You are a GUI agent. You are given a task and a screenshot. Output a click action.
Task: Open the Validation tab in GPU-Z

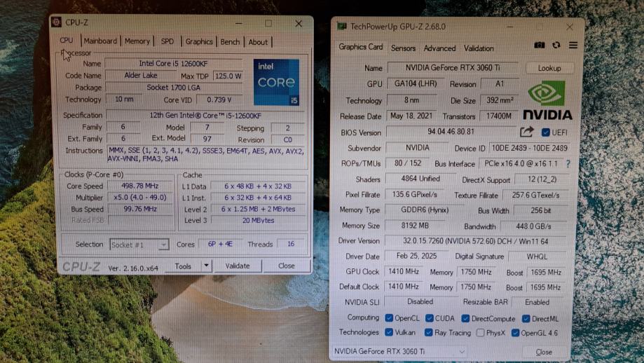tap(479, 48)
